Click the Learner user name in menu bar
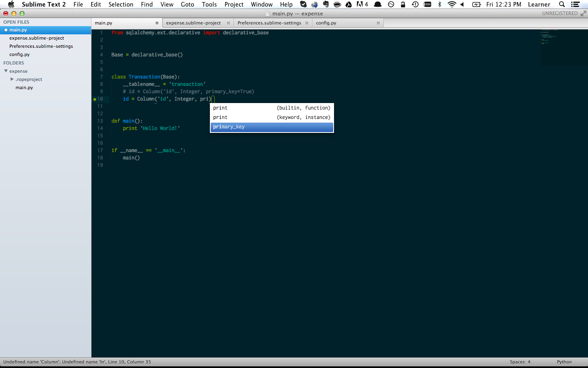 coord(539,4)
